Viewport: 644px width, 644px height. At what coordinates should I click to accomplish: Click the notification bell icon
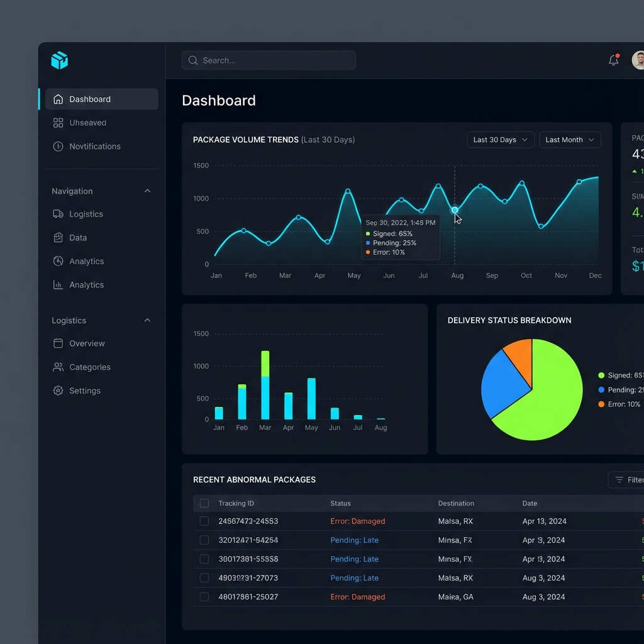point(613,60)
